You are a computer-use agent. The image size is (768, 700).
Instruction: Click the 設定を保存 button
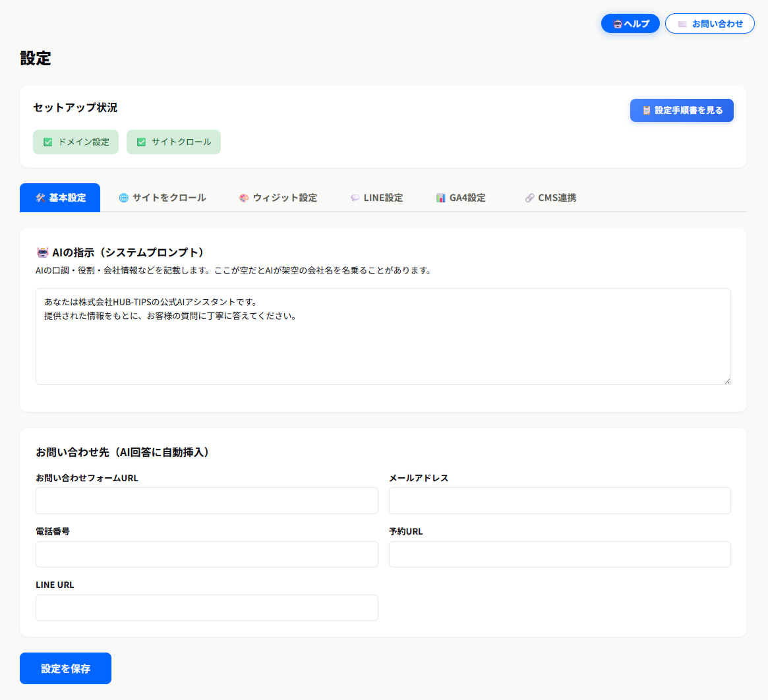[65, 668]
